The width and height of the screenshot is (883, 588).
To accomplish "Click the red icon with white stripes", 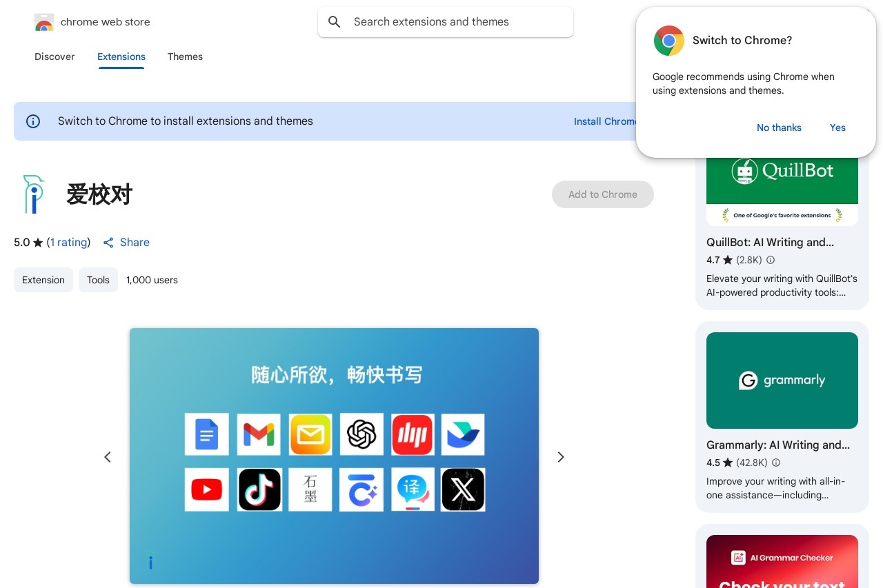I will click(413, 434).
